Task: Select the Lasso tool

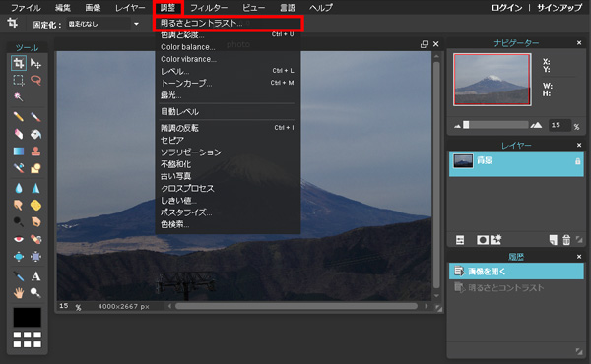Action: (x=35, y=80)
